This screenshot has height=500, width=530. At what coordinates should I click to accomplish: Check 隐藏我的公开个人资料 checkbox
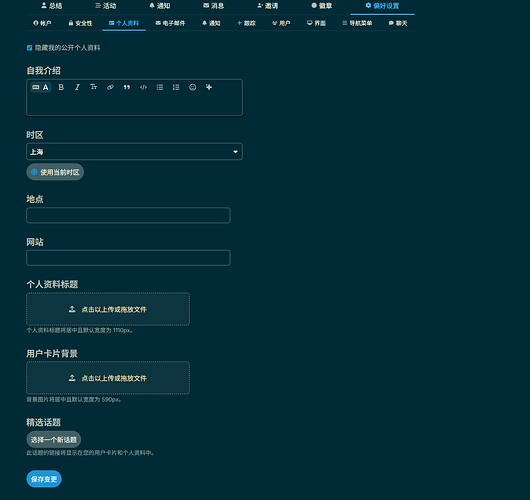pyautogui.click(x=29, y=48)
